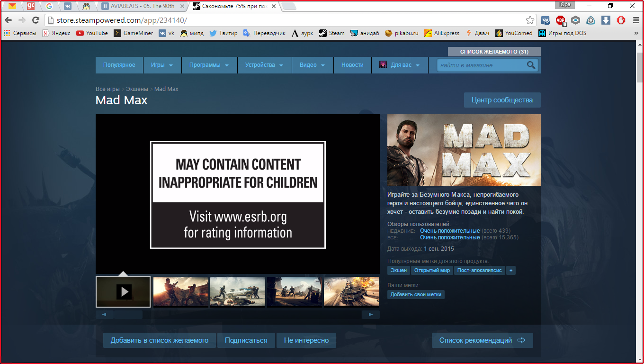Expand the Для вас dropdown menu

point(400,65)
